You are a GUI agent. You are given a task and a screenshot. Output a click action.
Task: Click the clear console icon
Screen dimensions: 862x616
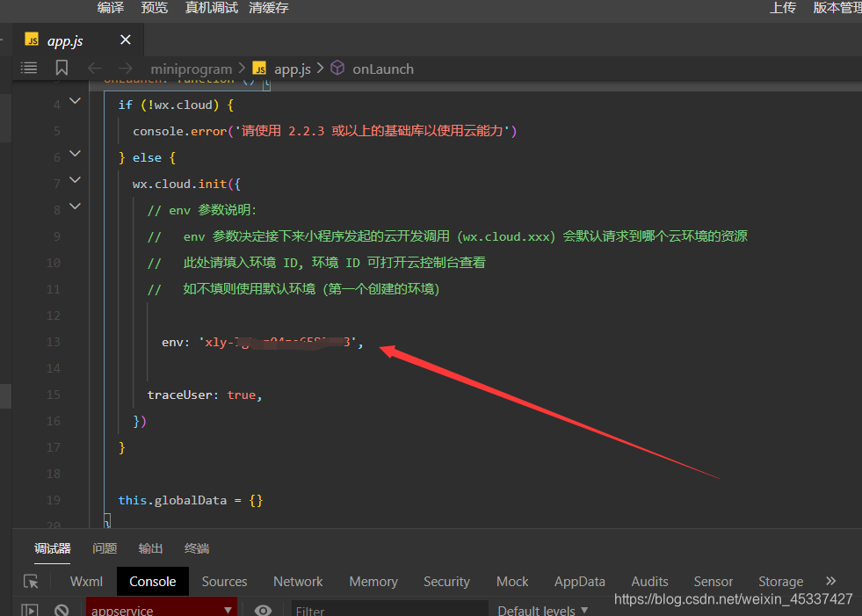[x=62, y=610]
